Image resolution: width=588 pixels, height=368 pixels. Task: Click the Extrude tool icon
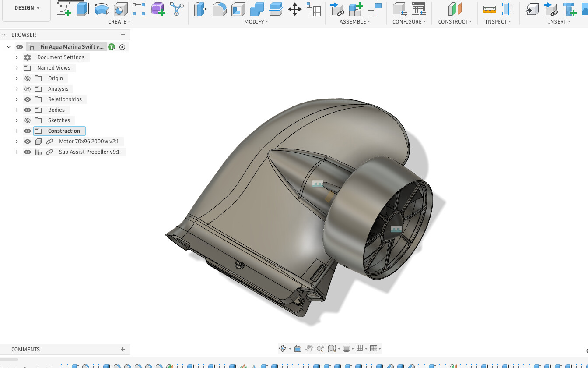(x=83, y=9)
